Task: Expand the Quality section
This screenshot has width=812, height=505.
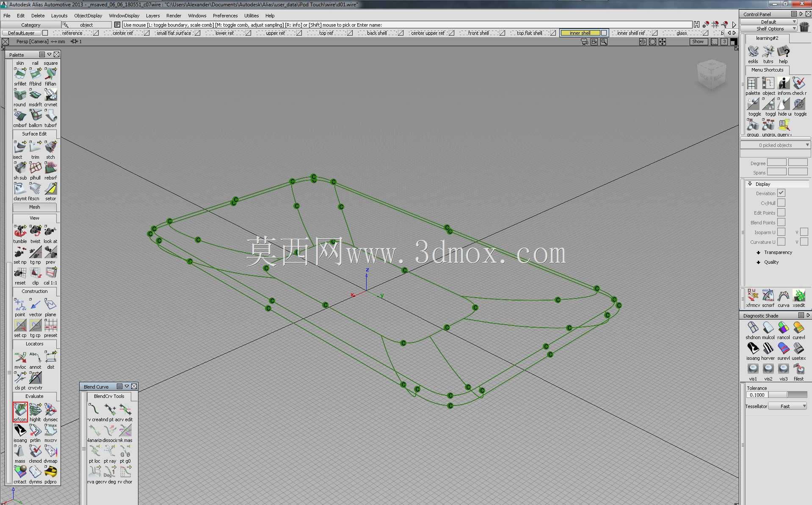Action: point(758,262)
